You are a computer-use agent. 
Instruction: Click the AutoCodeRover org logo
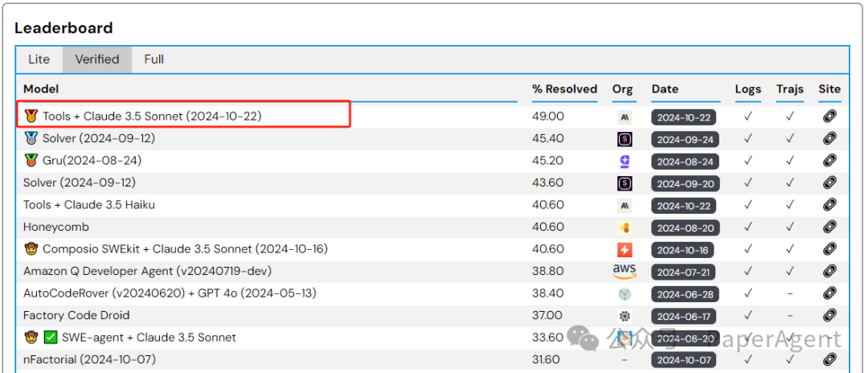click(x=624, y=294)
